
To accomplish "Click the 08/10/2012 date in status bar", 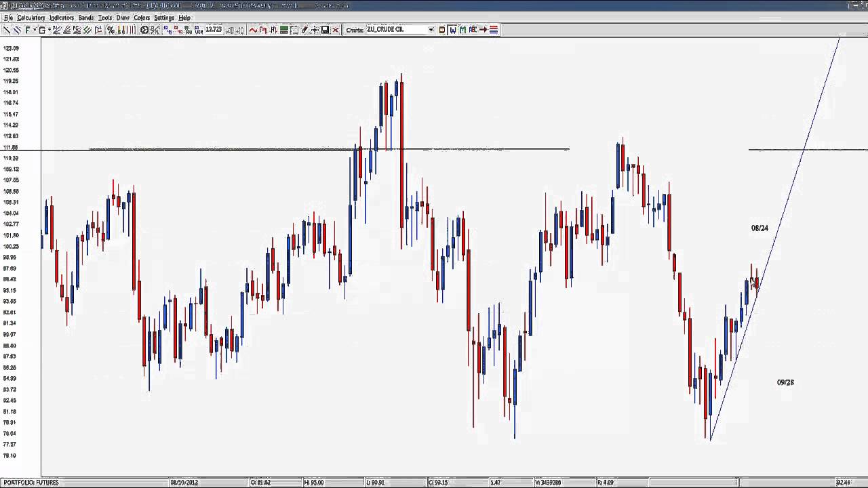I will [x=184, y=483].
